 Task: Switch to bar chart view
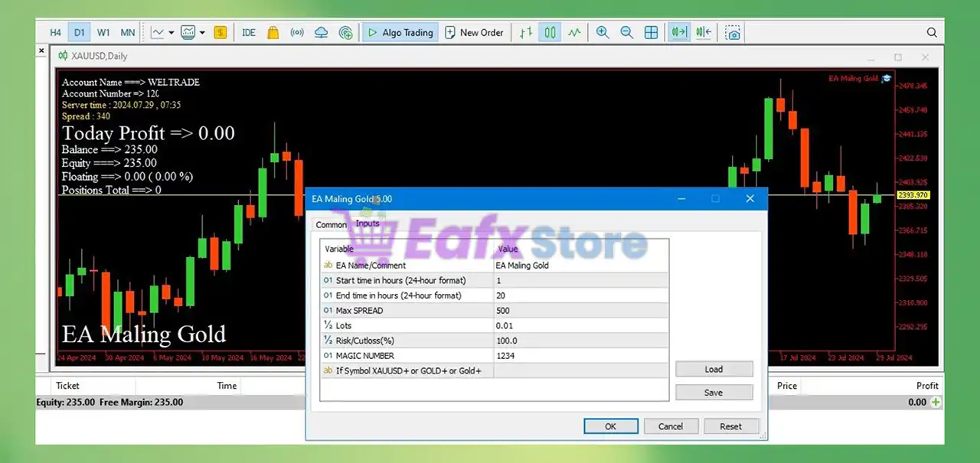coord(525,33)
